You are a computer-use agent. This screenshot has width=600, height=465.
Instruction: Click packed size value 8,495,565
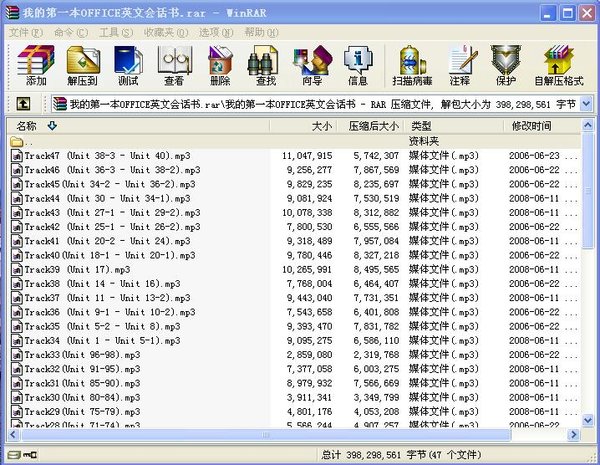pyautogui.click(x=376, y=269)
